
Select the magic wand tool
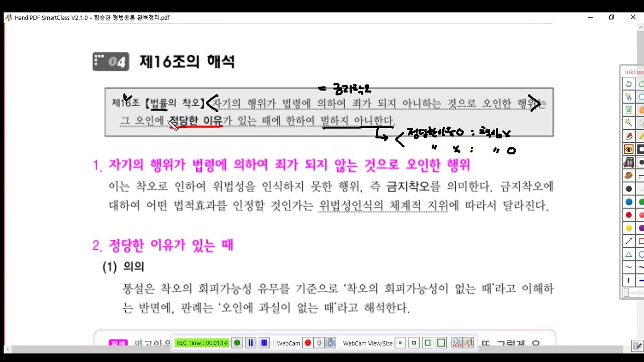coord(628,123)
